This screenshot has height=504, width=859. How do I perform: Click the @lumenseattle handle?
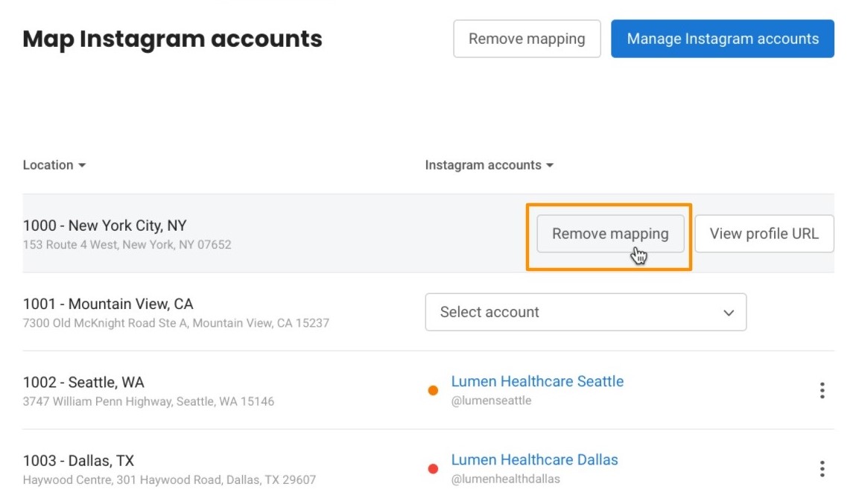coord(491,401)
